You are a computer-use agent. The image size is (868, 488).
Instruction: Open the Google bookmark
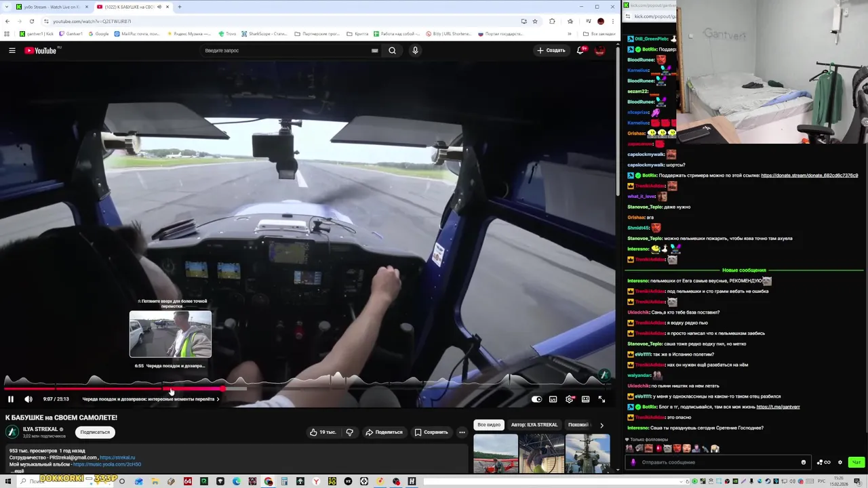click(x=98, y=33)
